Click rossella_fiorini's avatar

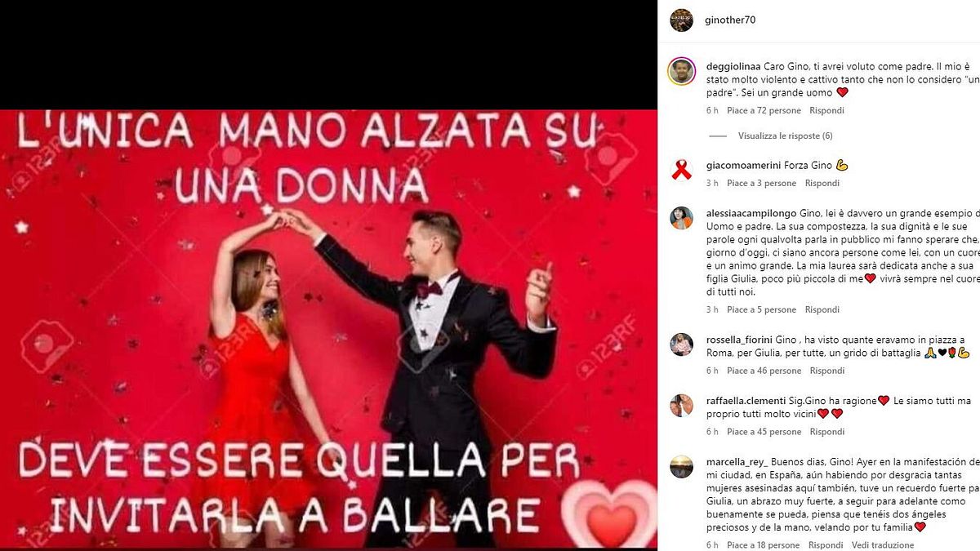[x=681, y=344]
